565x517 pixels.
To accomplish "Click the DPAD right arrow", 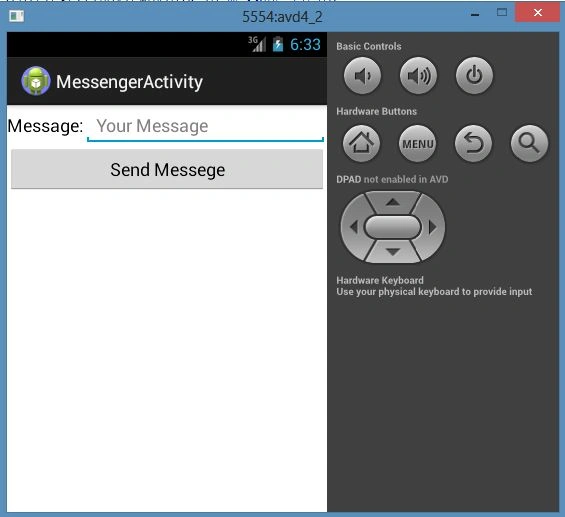I will click(x=432, y=227).
